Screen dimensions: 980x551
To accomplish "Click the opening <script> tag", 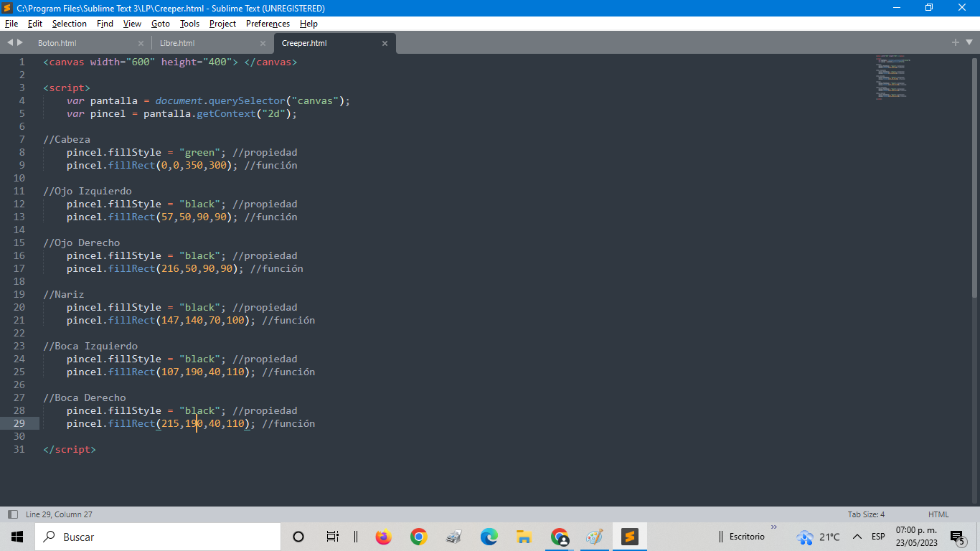I will (67, 88).
